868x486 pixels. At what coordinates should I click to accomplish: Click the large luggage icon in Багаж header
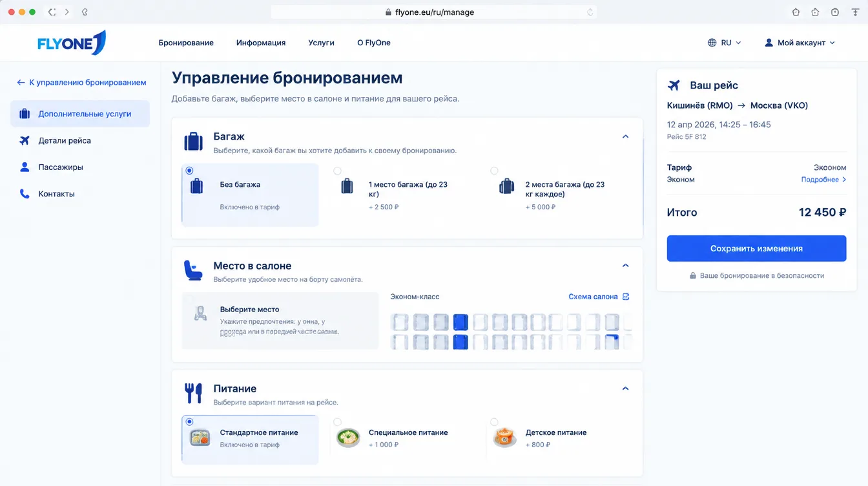pos(194,141)
